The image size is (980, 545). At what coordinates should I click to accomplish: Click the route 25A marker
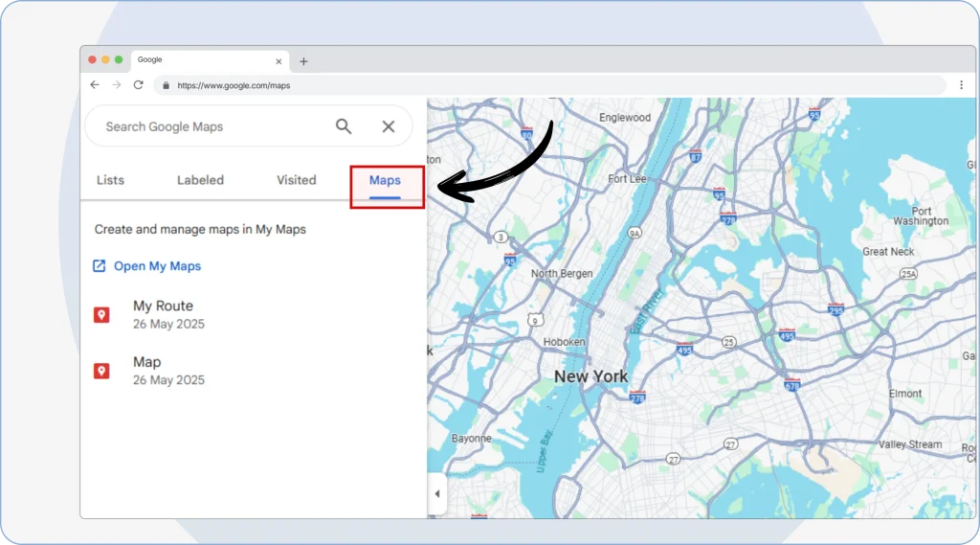[x=908, y=273]
